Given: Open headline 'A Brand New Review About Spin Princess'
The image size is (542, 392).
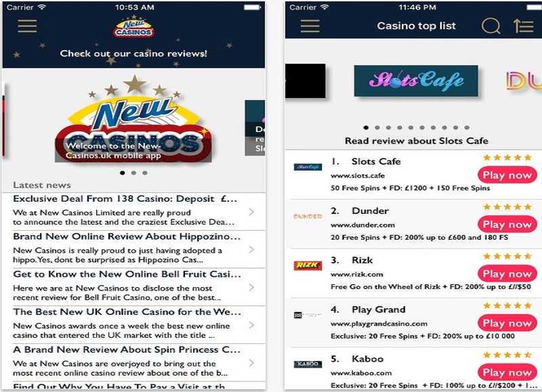Looking at the screenshot, I should pyautogui.click(x=127, y=349).
